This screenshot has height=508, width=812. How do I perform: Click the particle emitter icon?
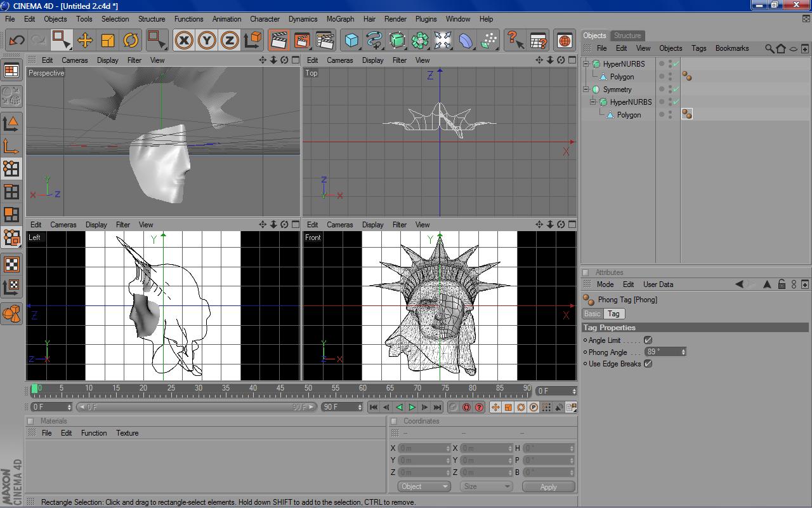(x=488, y=40)
